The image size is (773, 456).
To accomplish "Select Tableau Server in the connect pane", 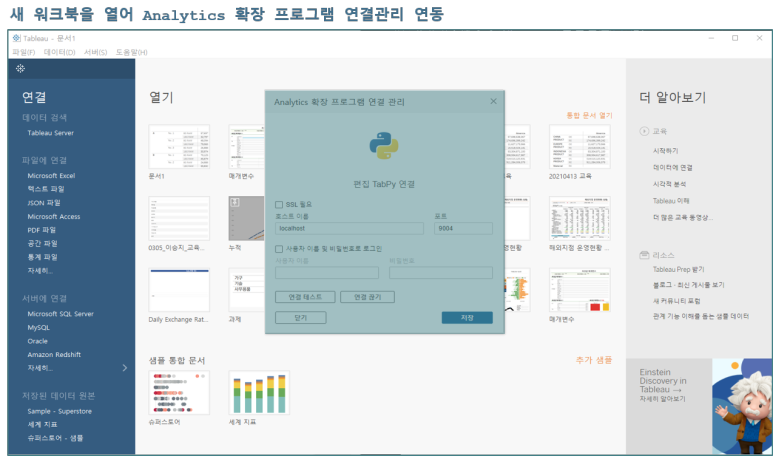I will pyautogui.click(x=50, y=133).
